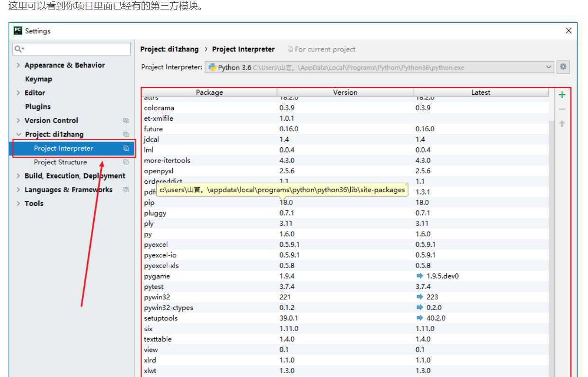Screen dimensions: 588x377
Task: Expand the Tools settings section
Action: pos(18,203)
